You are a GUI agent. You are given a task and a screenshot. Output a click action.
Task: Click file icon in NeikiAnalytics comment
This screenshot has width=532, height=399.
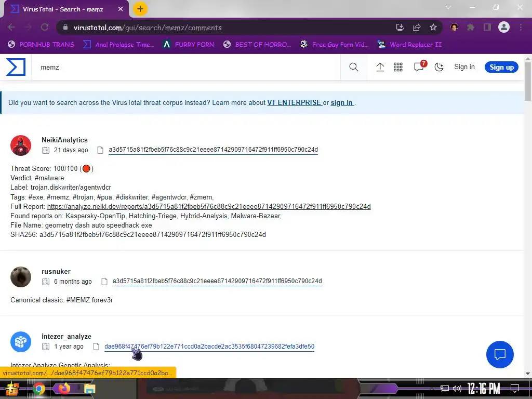coord(100,150)
